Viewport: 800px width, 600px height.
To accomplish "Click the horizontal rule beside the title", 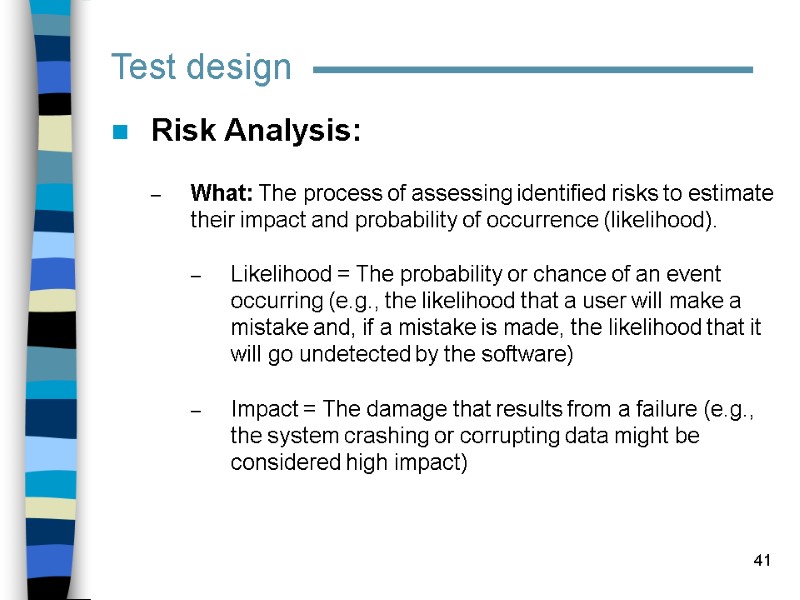I will 532,70.
